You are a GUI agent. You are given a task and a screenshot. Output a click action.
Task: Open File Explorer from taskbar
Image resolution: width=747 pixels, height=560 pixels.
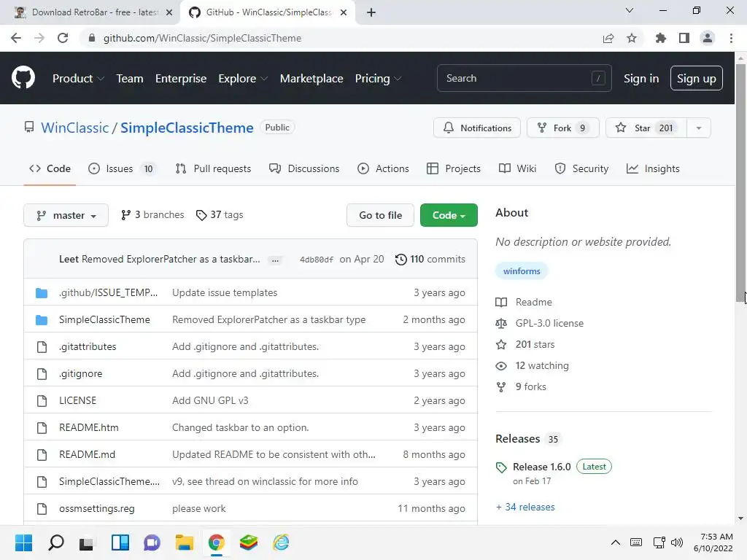pyautogui.click(x=184, y=542)
